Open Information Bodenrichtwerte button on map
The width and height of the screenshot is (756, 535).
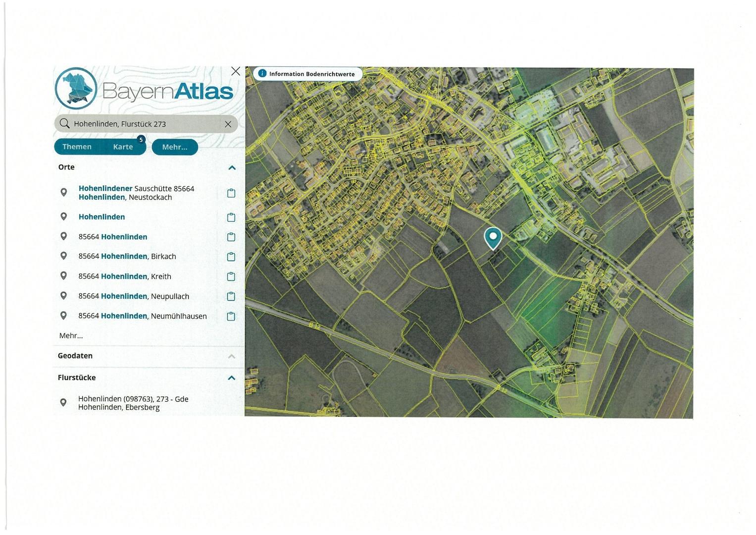(x=307, y=74)
